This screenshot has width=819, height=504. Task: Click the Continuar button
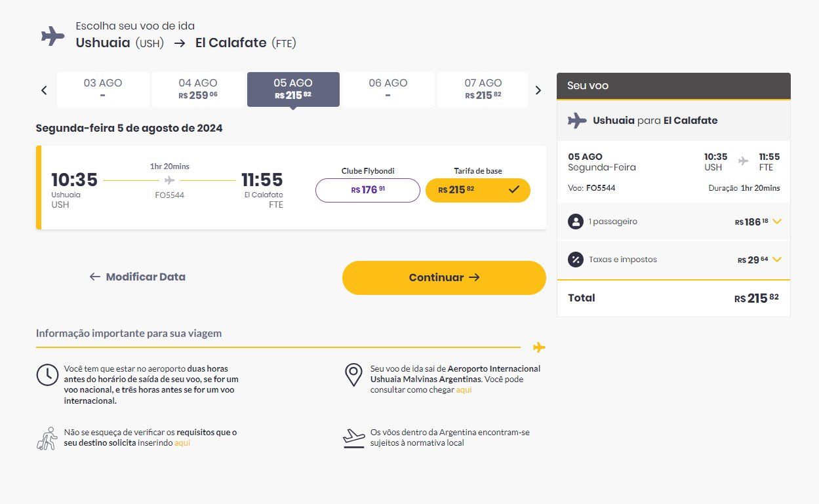[444, 277]
